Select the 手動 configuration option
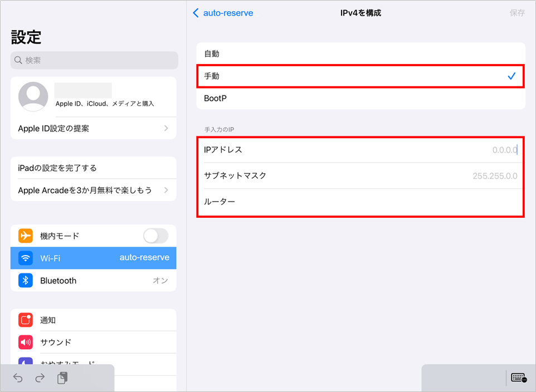The height and width of the screenshot is (392, 536). [x=360, y=76]
